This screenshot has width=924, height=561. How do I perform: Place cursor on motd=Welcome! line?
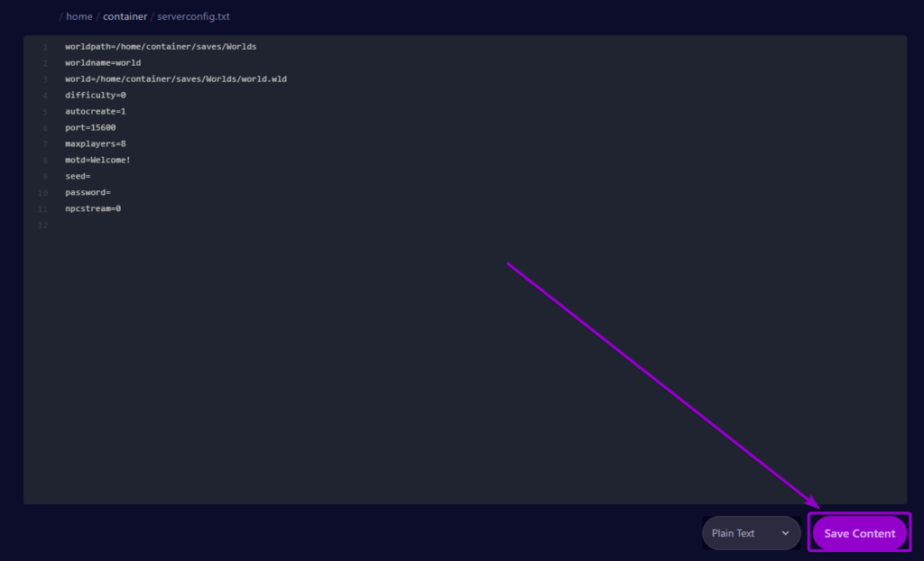coord(97,160)
